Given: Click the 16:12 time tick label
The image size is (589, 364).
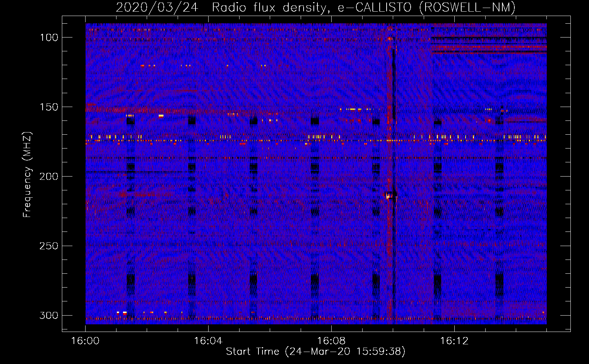Looking at the screenshot, I should pyautogui.click(x=454, y=341).
